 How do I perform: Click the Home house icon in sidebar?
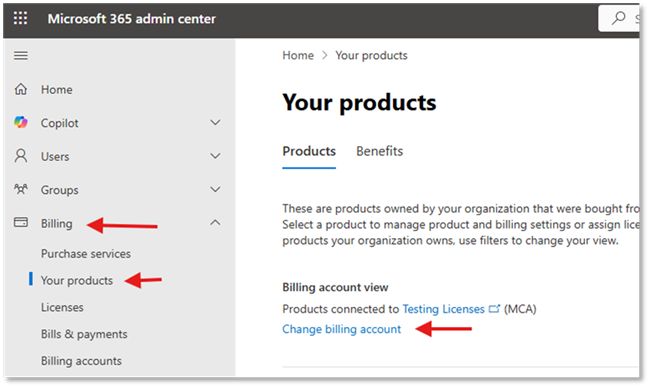click(21, 89)
